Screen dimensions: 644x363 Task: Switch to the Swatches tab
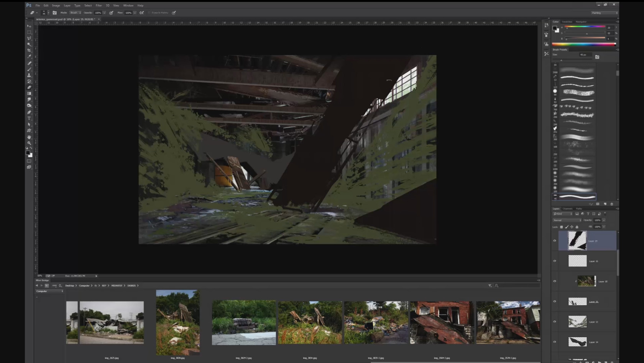[567, 22]
